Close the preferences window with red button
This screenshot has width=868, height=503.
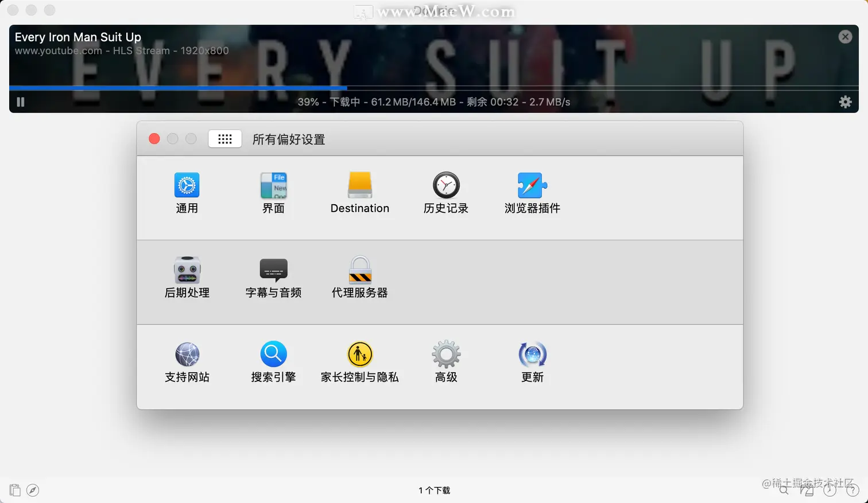point(154,139)
